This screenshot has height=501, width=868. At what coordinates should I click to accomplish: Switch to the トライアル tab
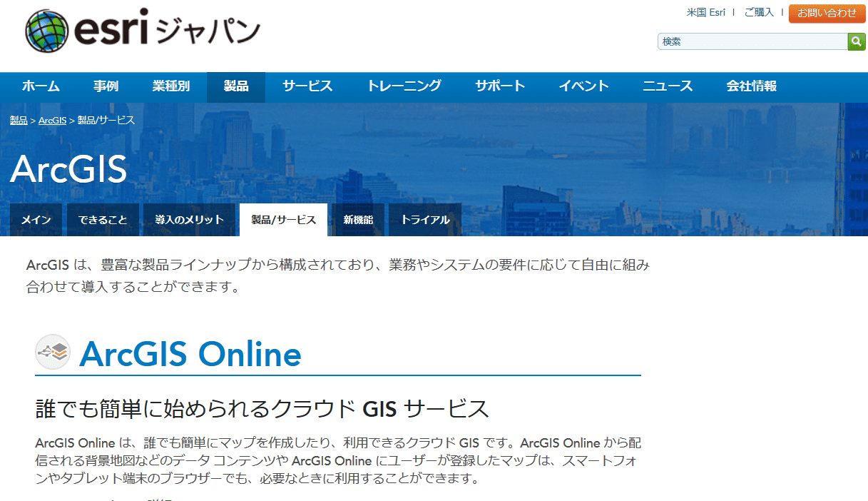(x=425, y=220)
